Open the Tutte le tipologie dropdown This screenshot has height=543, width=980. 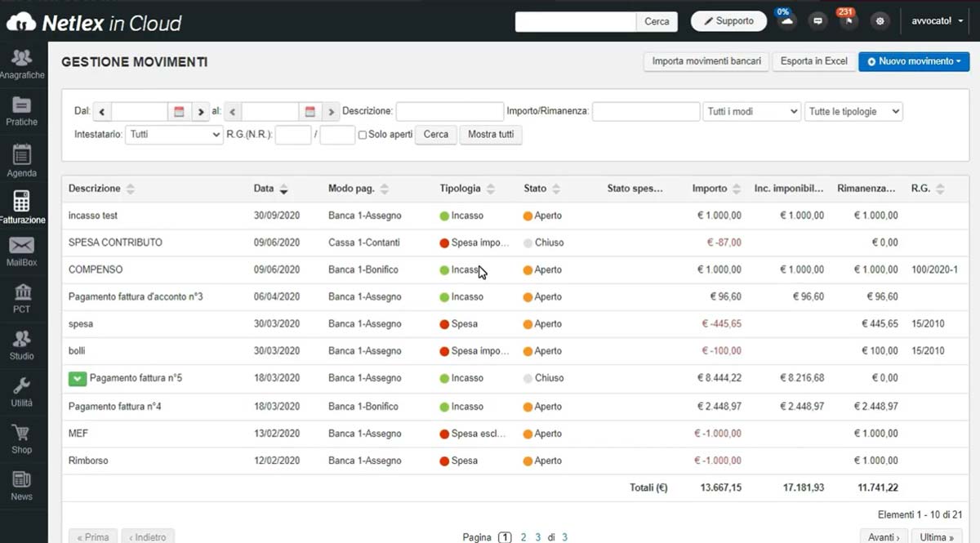point(853,112)
